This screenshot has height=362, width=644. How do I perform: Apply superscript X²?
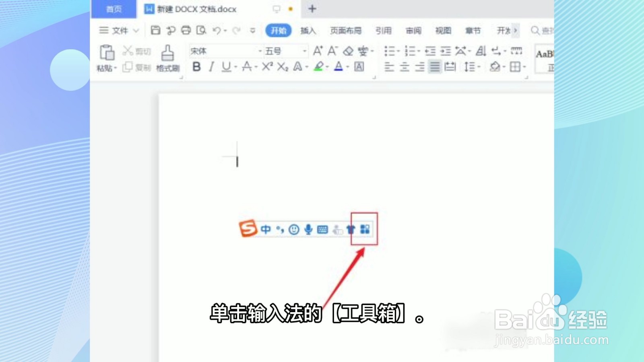point(267,66)
